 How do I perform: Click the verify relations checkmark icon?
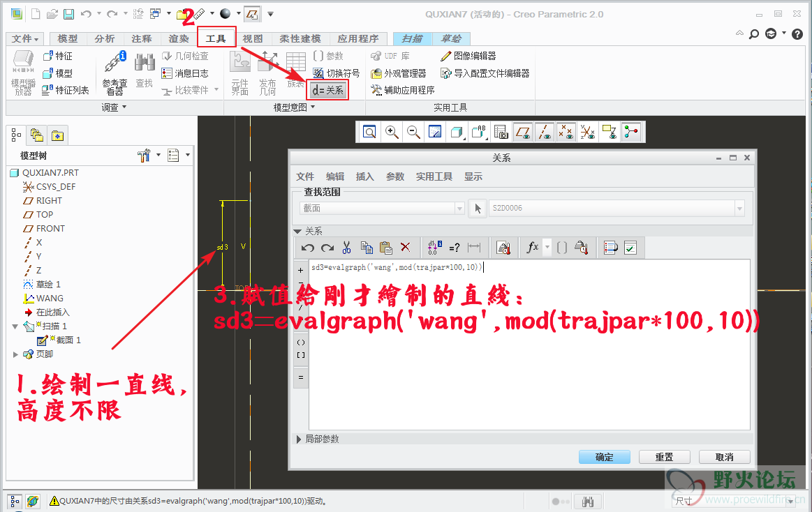point(630,248)
